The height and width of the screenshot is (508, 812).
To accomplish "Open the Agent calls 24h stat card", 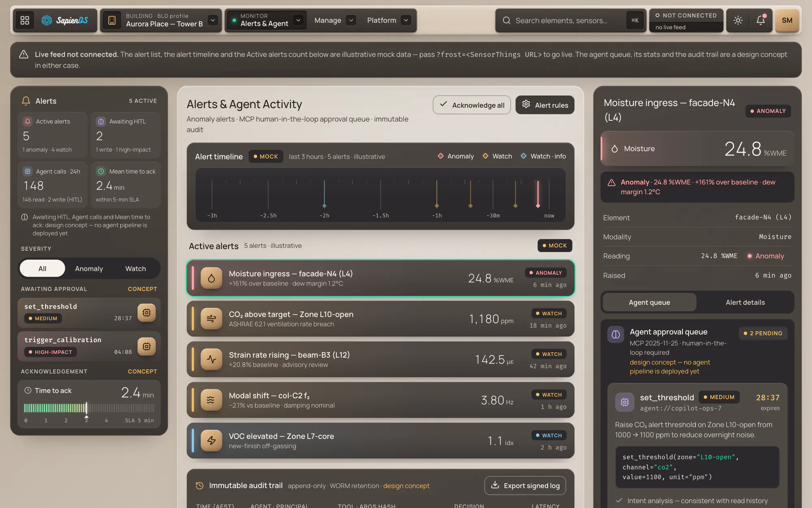I will pos(53,185).
